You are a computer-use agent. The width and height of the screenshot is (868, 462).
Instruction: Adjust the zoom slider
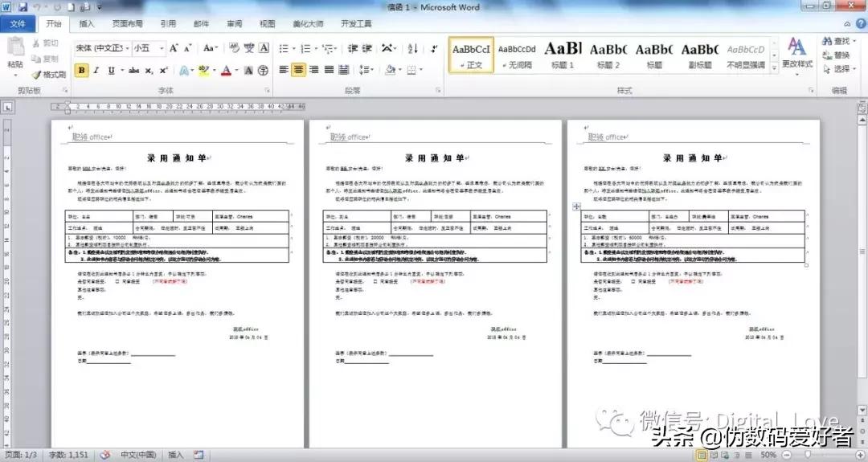point(808,455)
